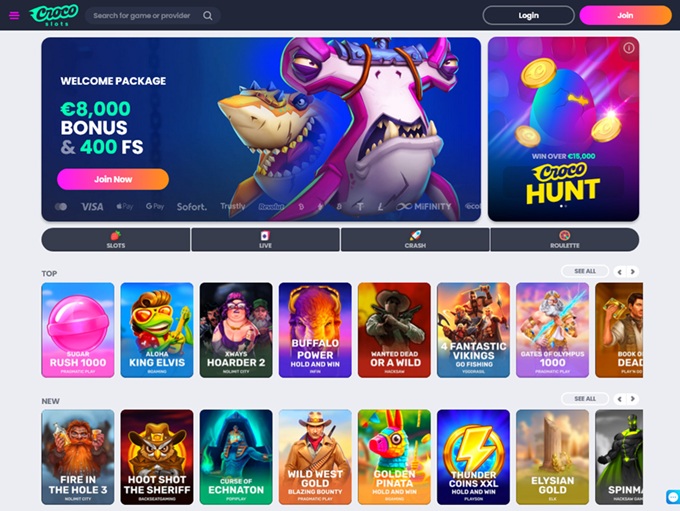Open the Roulette wheel category
This screenshot has height=511, width=680.
pyautogui.click(x=565, y=239)
